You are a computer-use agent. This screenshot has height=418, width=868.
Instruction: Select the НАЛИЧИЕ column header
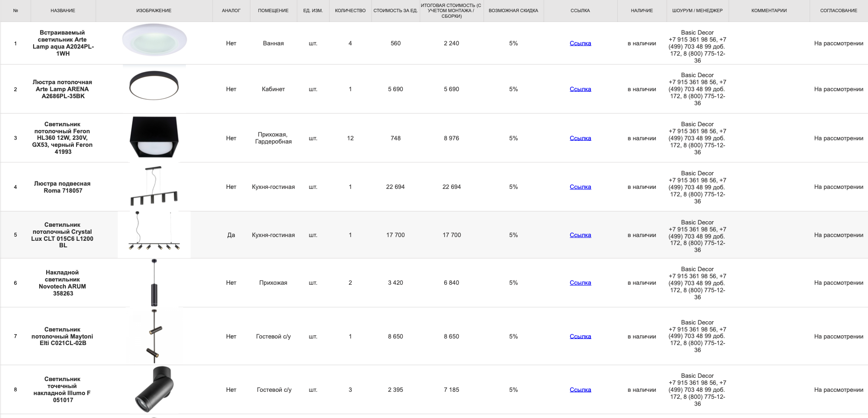pyautogui.click(x=642, y=11)
